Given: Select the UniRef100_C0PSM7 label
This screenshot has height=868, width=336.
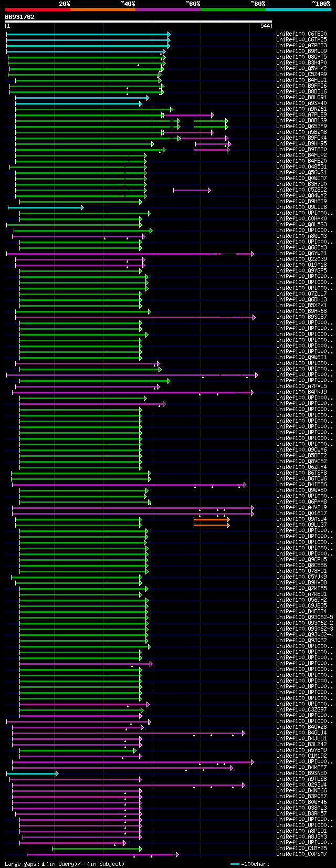Looking at the screenshot, I should tap(301, 854).
